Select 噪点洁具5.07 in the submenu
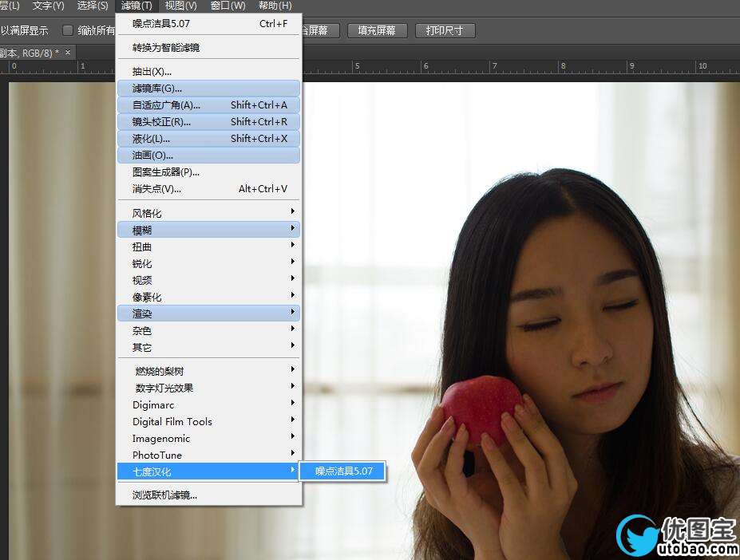 coord(343,471)
